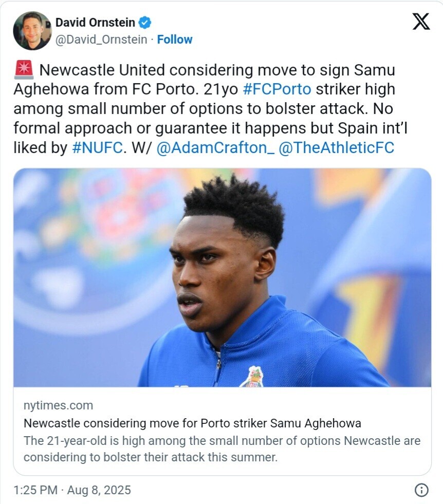Open the @David_Ornstein handle
The height and width of the screenshot is (504, 443).
101,40
